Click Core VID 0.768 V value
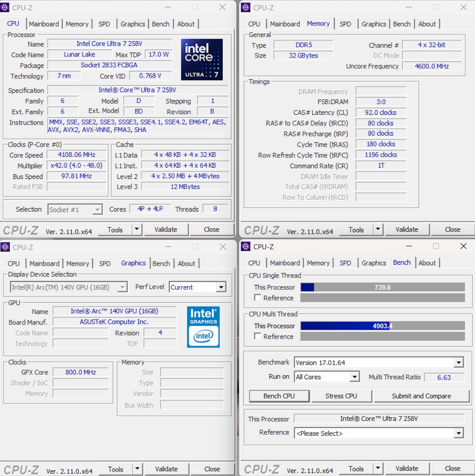 150,76
